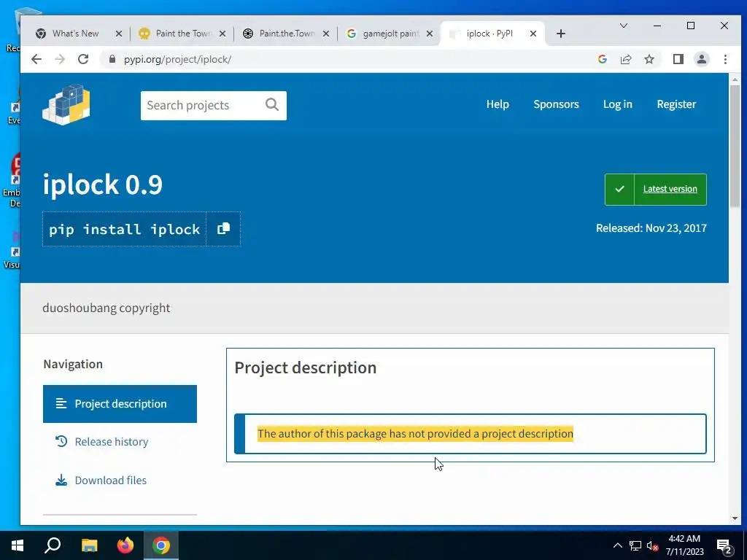
Task: Click the browser forward arrow
Action: point(60,59)
